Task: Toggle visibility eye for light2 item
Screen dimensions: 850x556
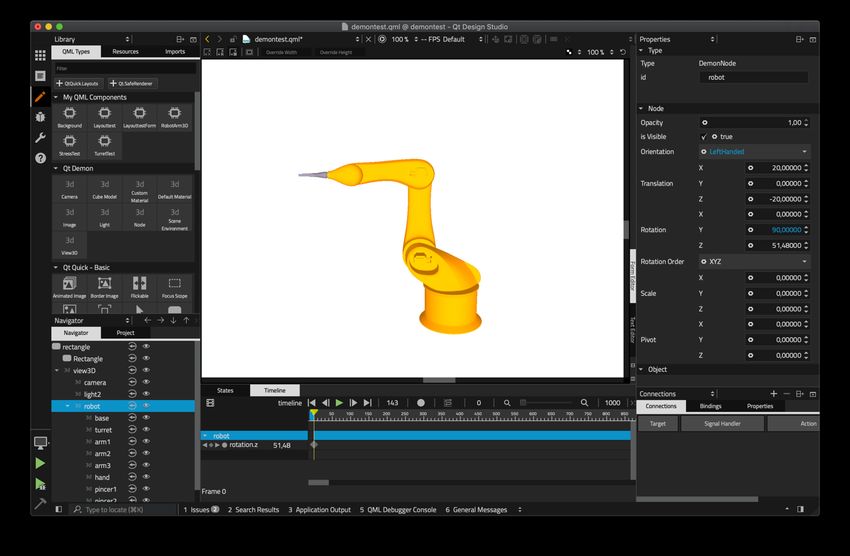Action: click(146, 394)
